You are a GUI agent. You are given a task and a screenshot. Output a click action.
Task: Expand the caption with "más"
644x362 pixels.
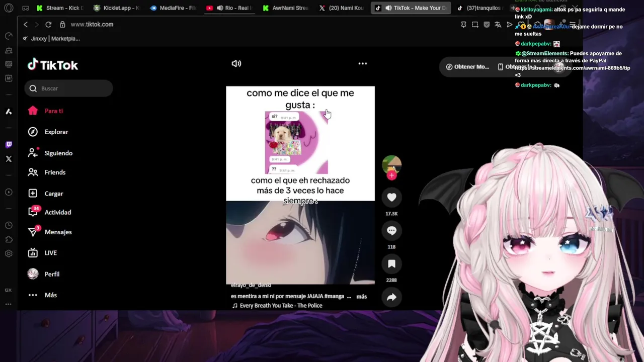(x=362, y=297)
